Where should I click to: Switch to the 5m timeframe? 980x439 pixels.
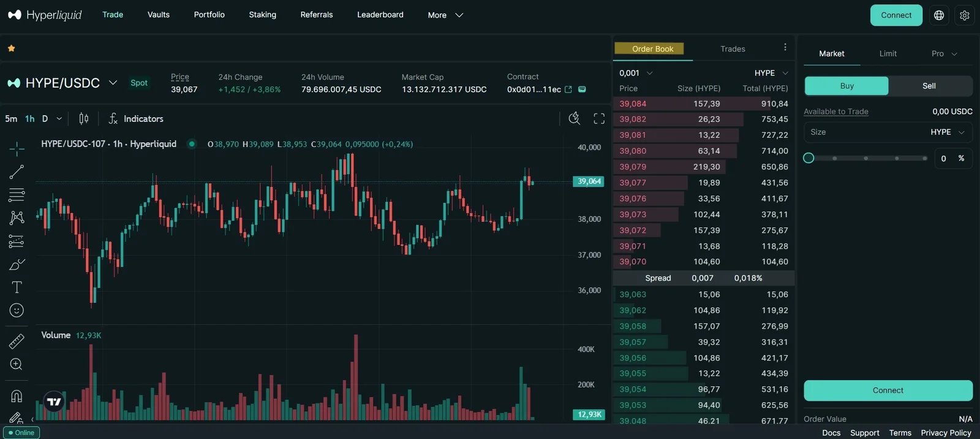(11, 119)
